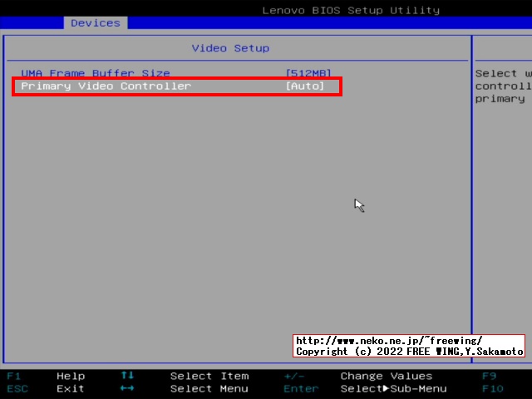Open the neko.ne.jp freewing URL
Image resolution: width=532 pixels, height=399 pixels.
click(389, 341)
